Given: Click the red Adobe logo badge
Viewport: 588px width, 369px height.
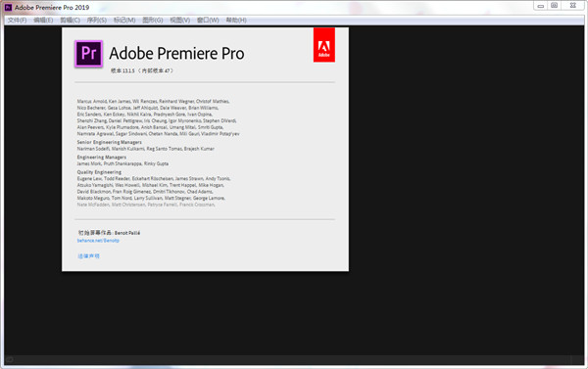Looking at the screenshot, I should 324,45.
